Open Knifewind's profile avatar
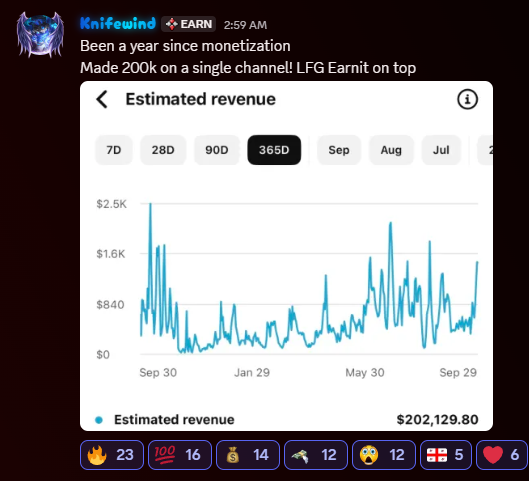Image resolution: width=529 pixels, height=481 pixels. (40, 35)
